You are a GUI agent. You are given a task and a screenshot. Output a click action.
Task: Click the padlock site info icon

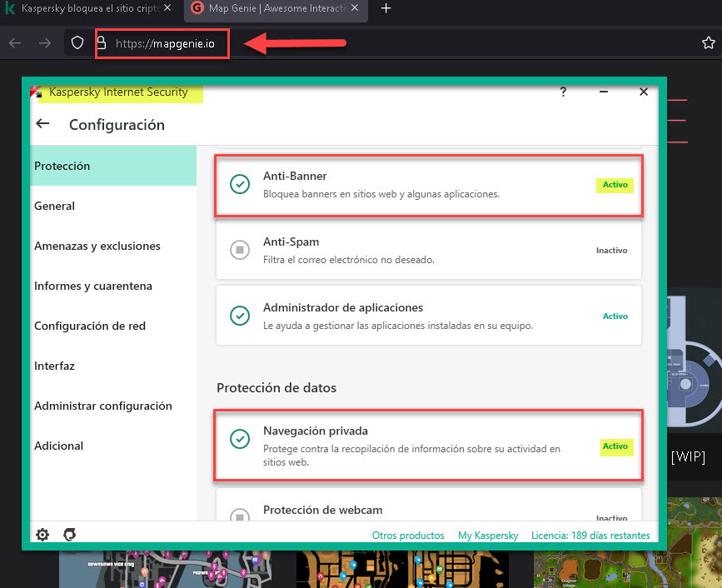(102, 42)
